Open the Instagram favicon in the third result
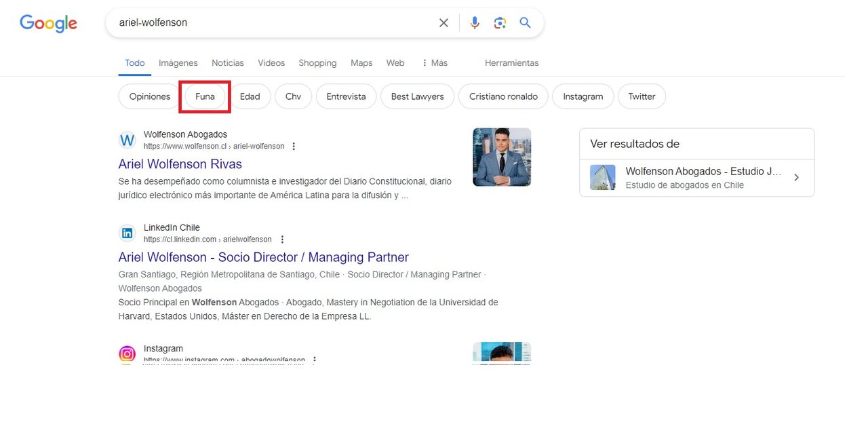The height and width of the screenshot is (439, 868). click(x=127, y=354)
